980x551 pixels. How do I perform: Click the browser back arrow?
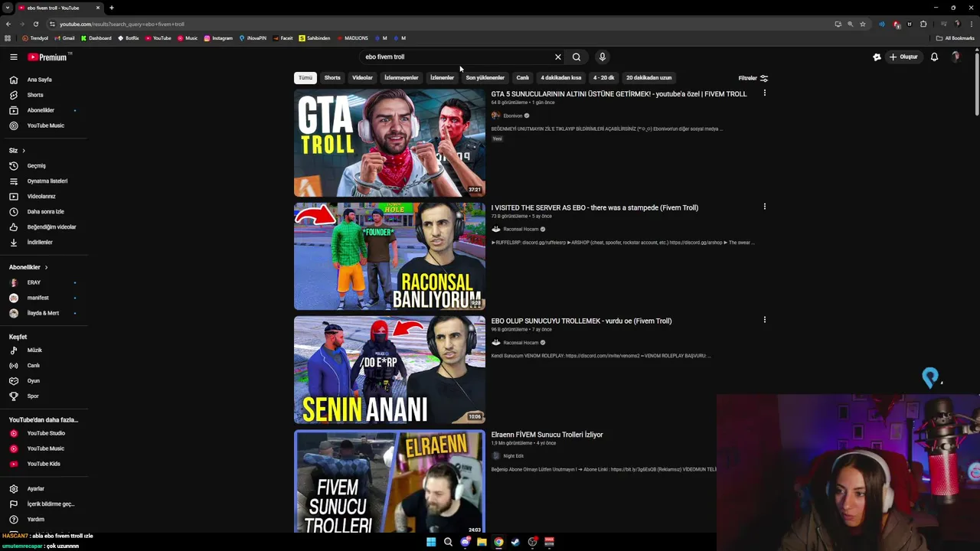tap(8, 24)
